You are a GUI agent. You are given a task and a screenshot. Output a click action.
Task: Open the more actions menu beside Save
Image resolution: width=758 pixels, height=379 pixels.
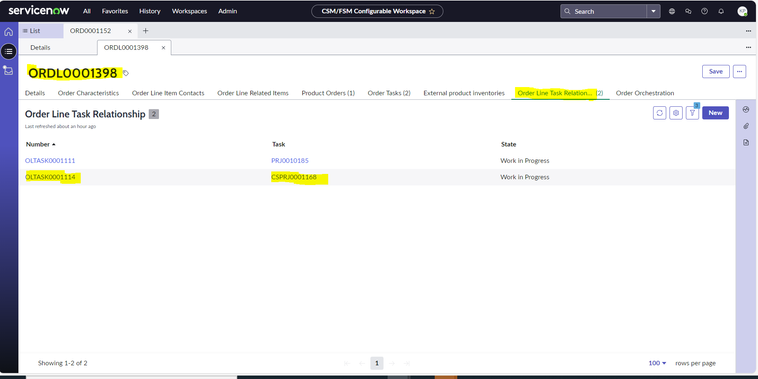tap(739, 72)
